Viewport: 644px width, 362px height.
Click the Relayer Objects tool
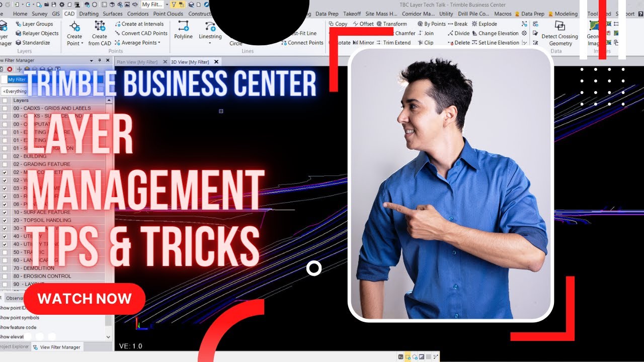coord(36,33)
